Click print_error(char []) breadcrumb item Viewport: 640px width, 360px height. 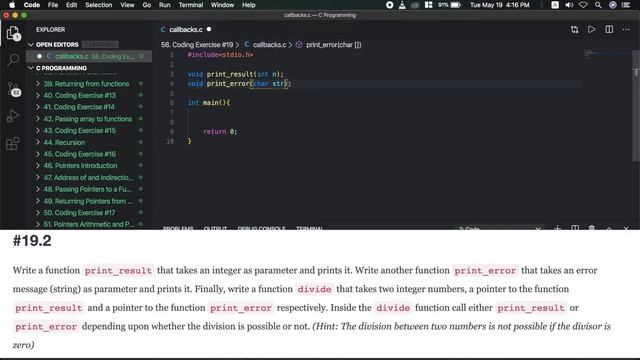(x=333, y=44)
